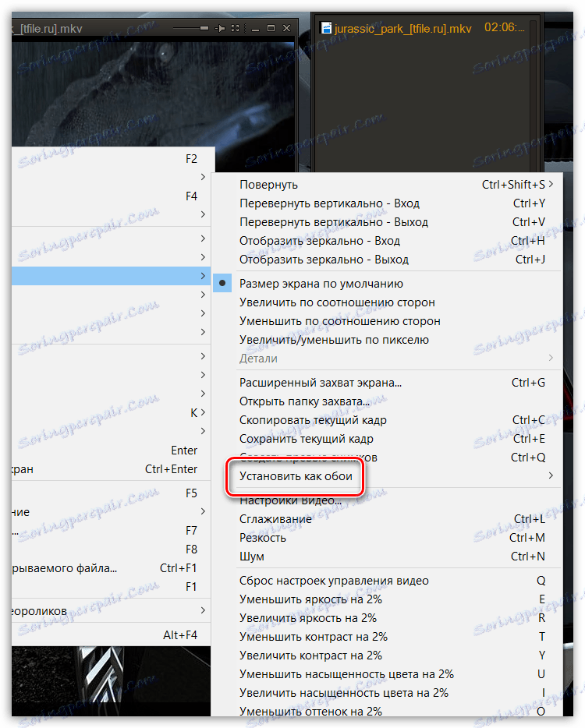Click 'Уменьшить насыщенность цвета на 2%'

tap(387, 674)
